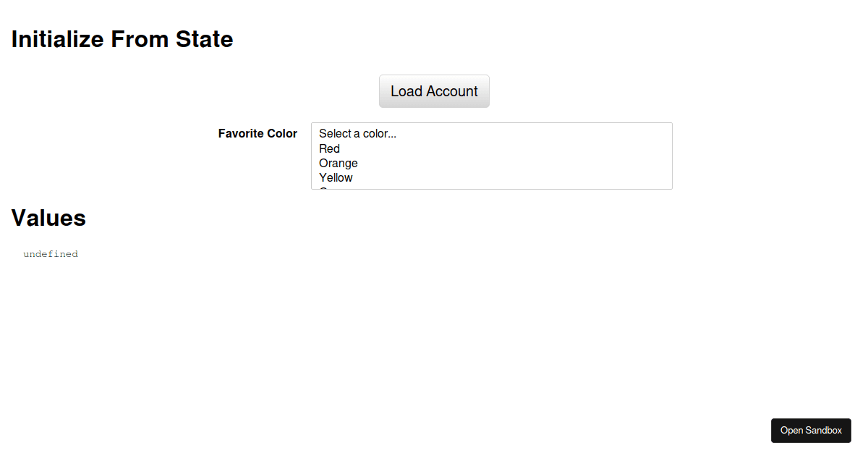Click the undefined values text

coord(51,253)
